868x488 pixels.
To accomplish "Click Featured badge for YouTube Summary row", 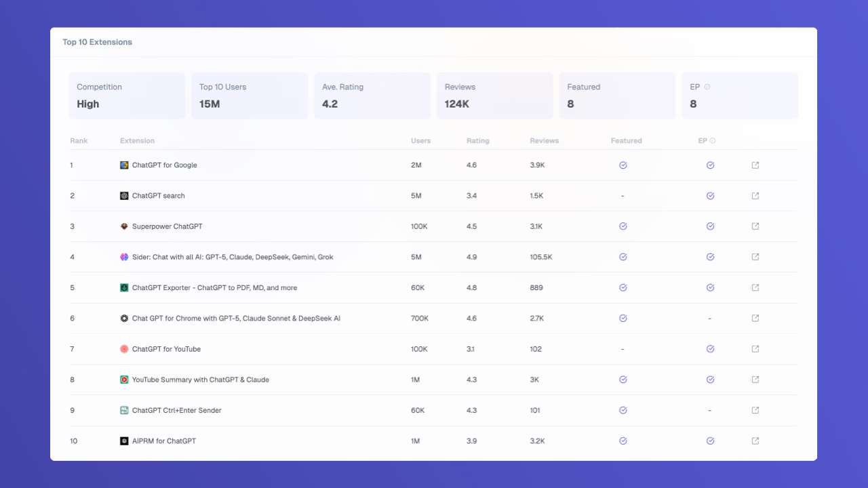I will (x=623, y=380).
